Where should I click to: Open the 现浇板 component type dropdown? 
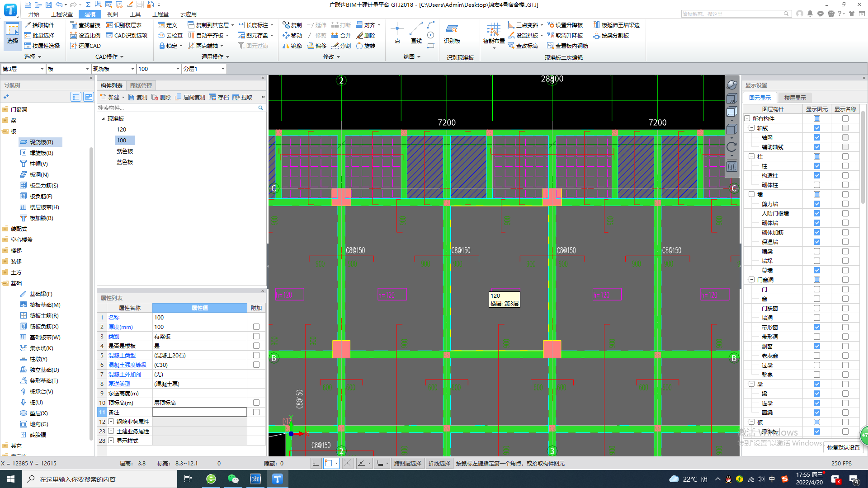113,69
